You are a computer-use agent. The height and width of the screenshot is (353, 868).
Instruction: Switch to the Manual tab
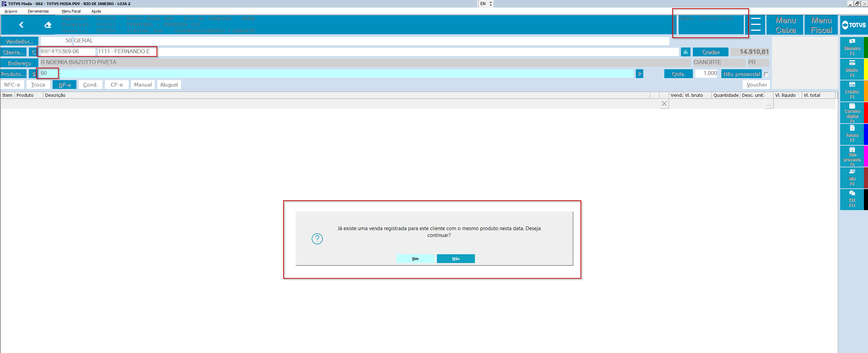(x=143, y=85)
